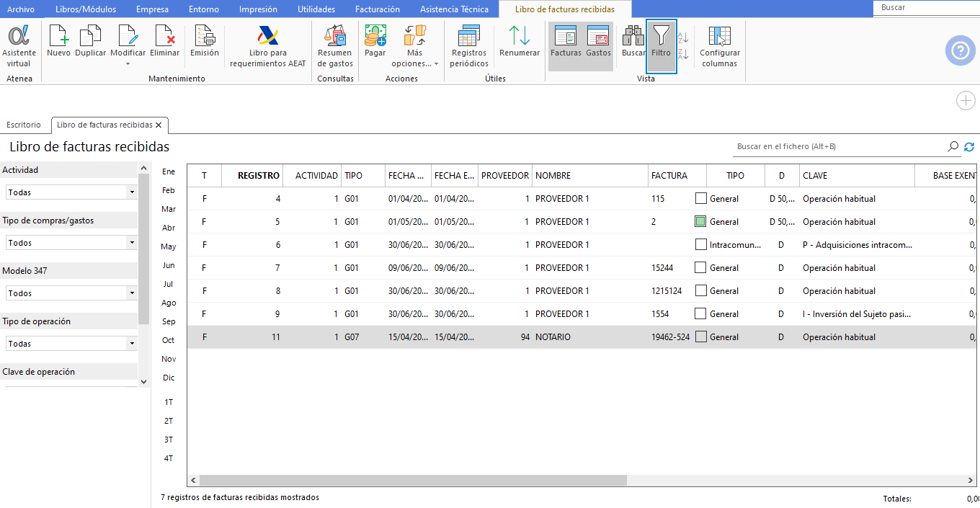The height and width of the screenshot is (508, 980).
Task: Click the Nuevo record icon
Action: [x=58, y=41]
